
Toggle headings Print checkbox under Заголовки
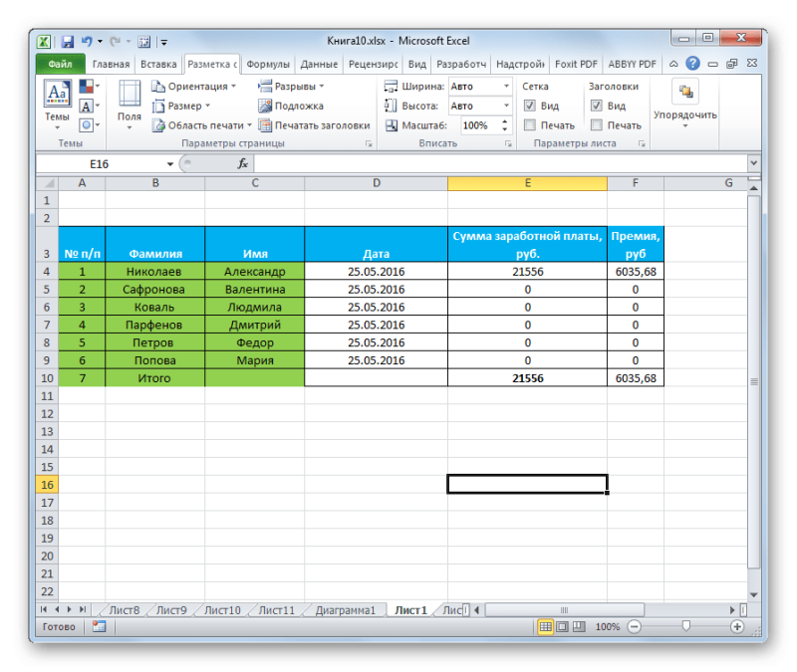pos(596,125)
